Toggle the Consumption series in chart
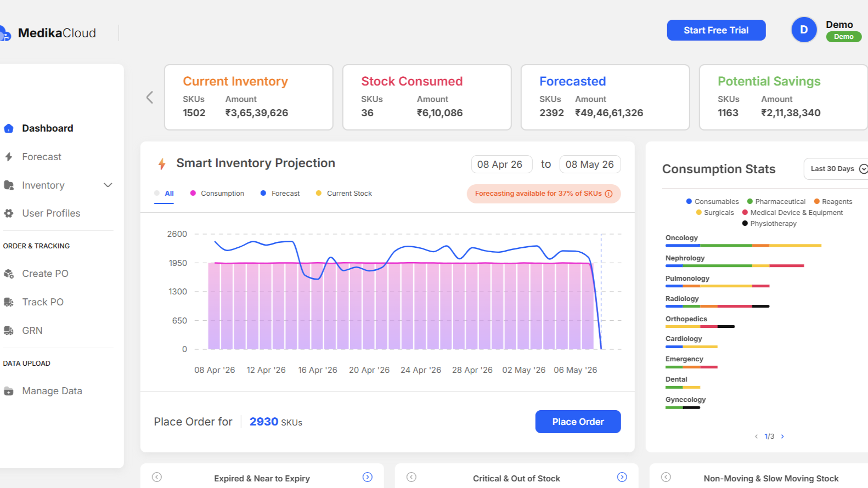Image resolution: width=868 pixels, height=488 pixels. [217, 194]
